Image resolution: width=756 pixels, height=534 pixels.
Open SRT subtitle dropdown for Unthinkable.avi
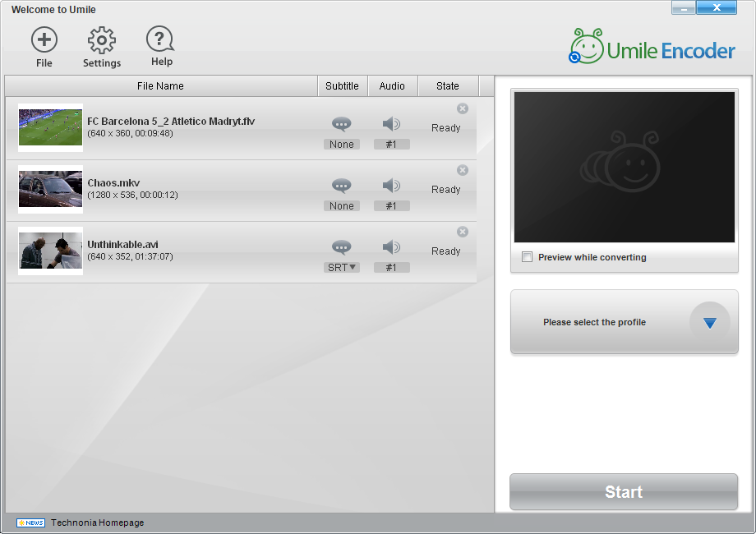coord(341,268)
